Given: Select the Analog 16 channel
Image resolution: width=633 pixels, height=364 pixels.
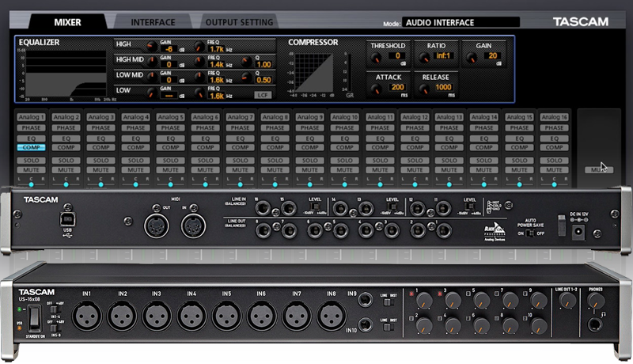Looking at the screenshot, I should coord(554,117).
